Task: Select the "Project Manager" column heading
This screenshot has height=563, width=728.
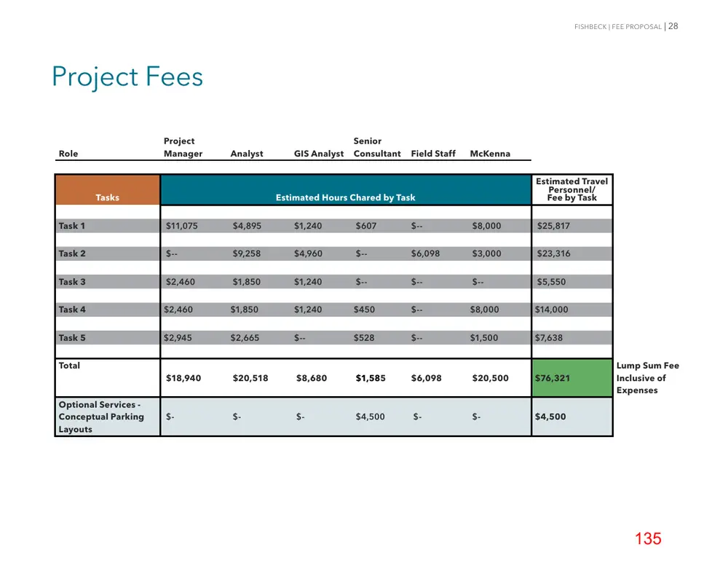Action: [183, 147]
